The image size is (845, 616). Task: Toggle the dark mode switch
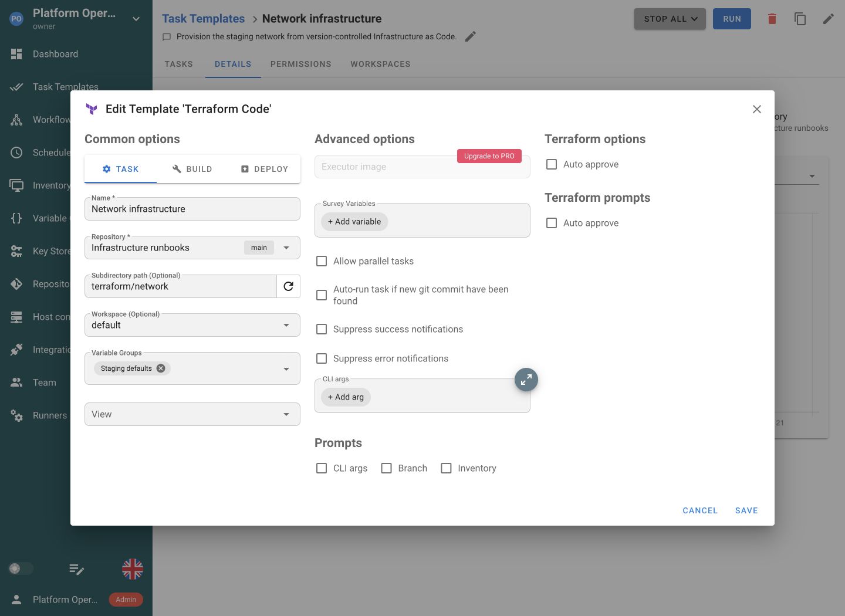pos(21,568)
